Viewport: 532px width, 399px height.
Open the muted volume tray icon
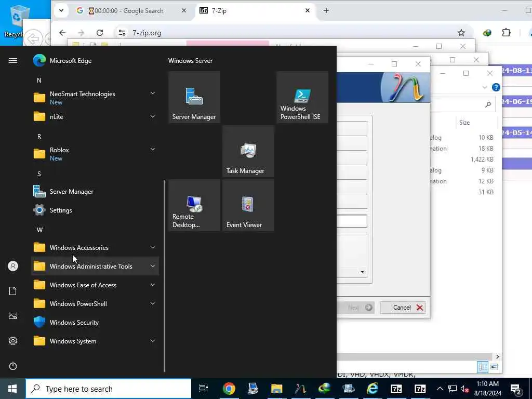465,389
